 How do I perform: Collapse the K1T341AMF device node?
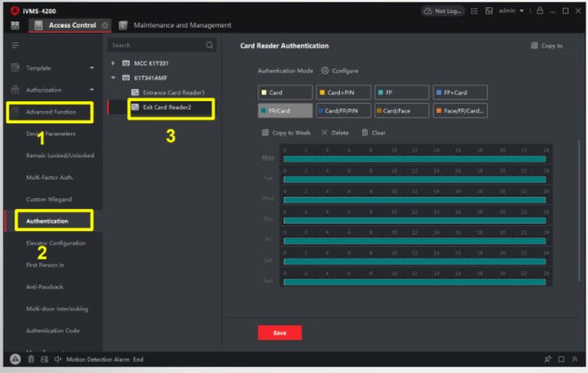(x=114, y=78)
